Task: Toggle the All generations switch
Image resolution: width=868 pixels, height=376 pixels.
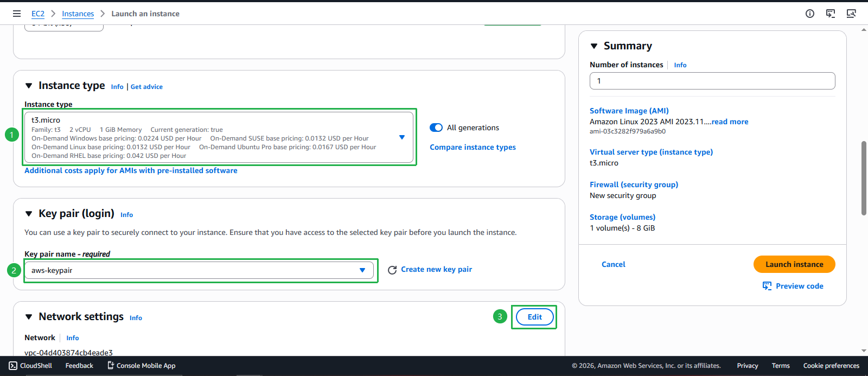Action: point(436,128)
